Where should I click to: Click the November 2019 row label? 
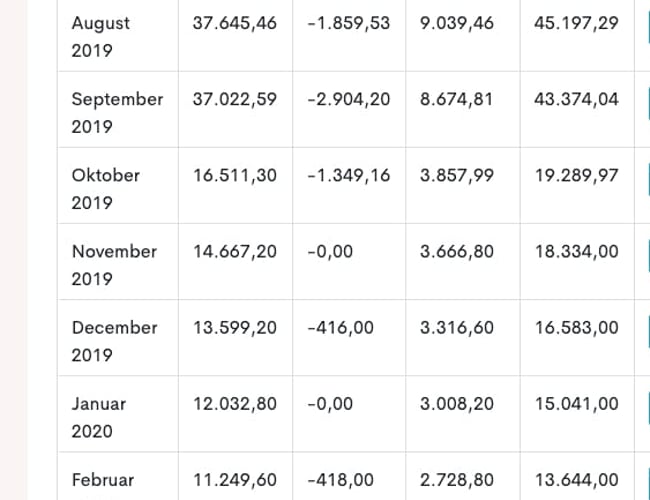[x=114, y=264]
